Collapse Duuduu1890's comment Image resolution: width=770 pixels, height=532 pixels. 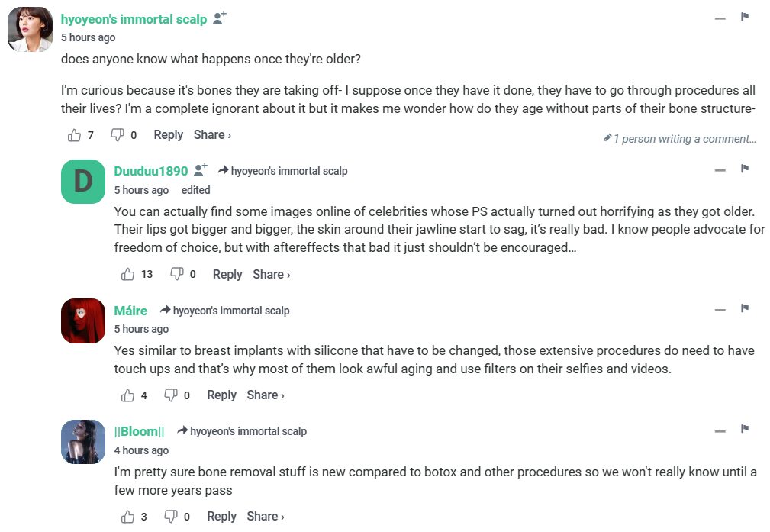(x=720, y=170)
